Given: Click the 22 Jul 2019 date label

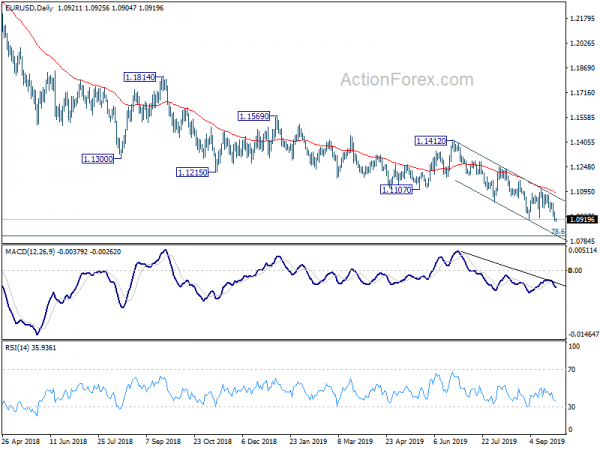Looking at the screenshot, I should [499, 441].
